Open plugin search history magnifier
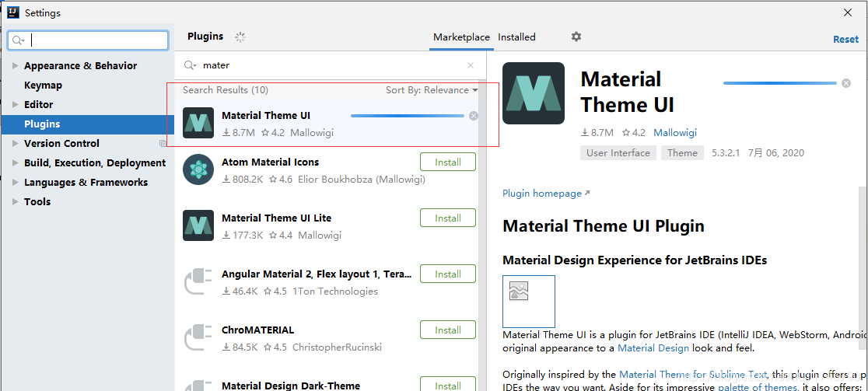This screenshot has height=391, width=868. pos(190,65)
